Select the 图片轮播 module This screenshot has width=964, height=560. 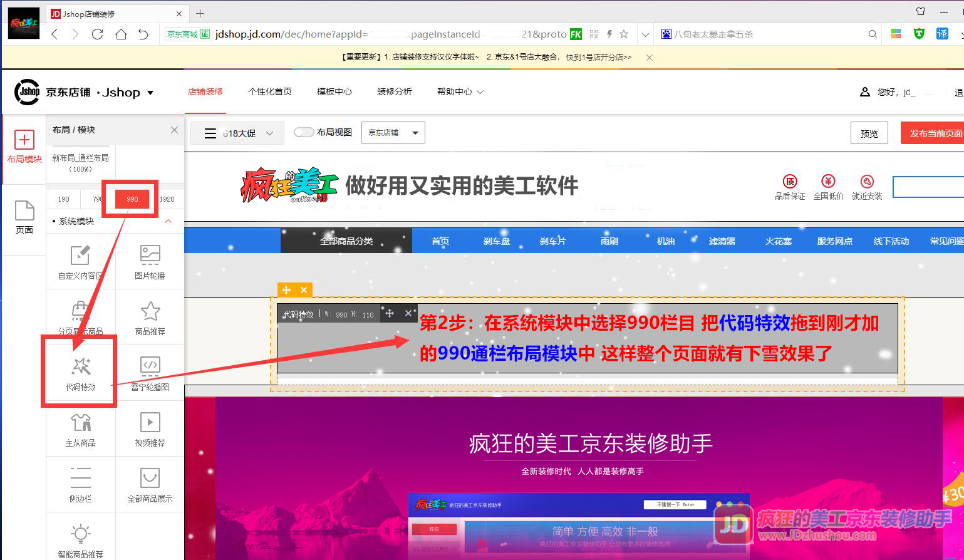point(150,262)
